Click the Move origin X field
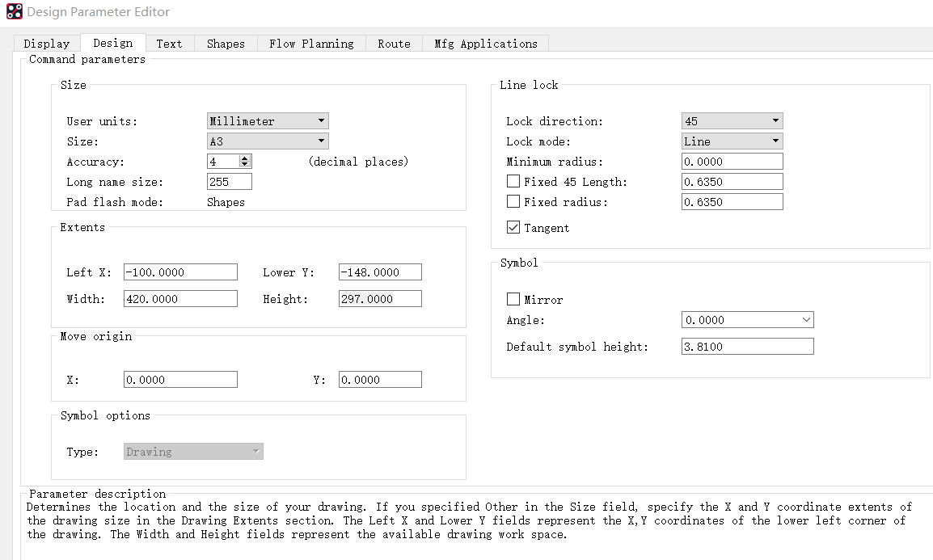Viewport: 933px width, 560px height. pos(180,380)
